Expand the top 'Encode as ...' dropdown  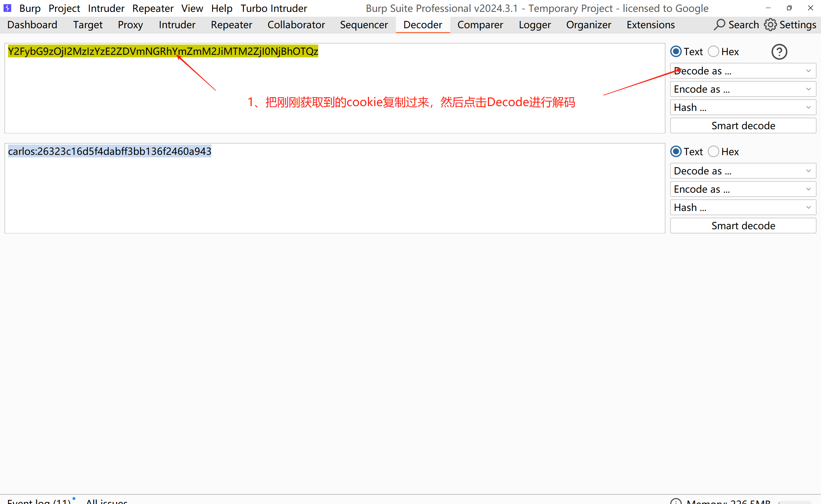tap(743, 89)
